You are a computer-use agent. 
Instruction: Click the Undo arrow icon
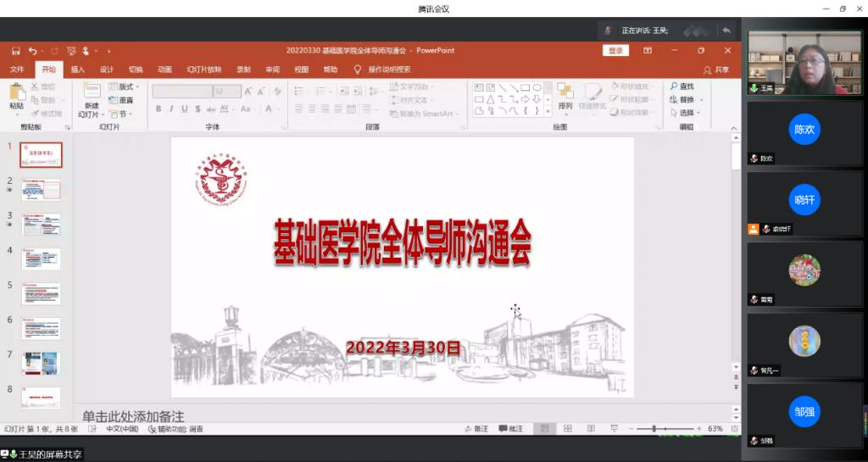[x=32, y=51]
